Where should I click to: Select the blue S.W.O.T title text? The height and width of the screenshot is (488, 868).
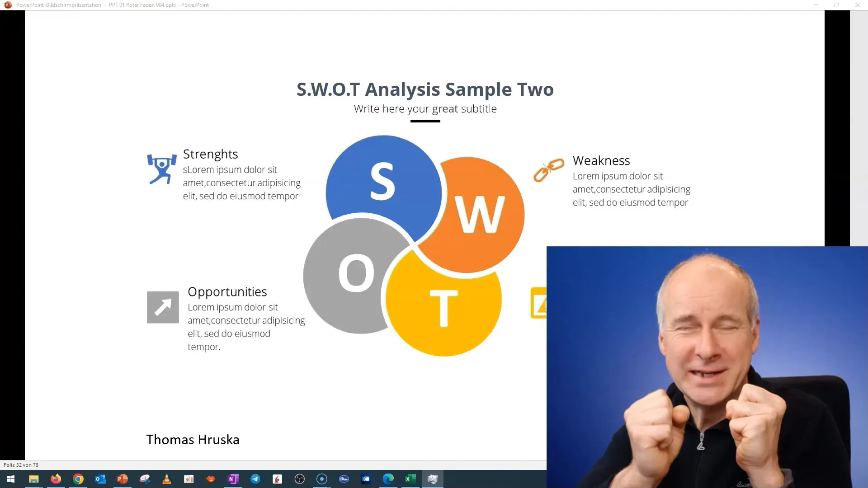click(x=425, y=89)
